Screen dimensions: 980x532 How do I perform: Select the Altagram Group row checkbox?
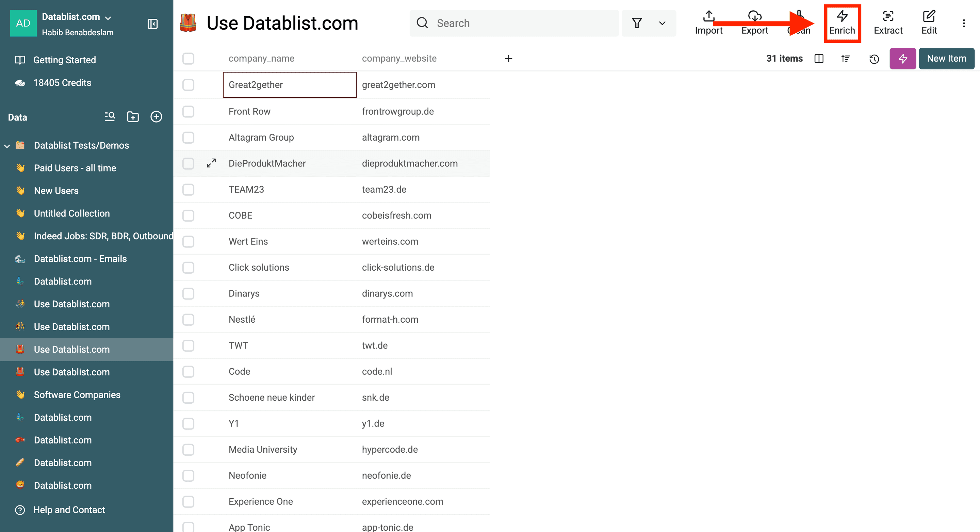tap(188, 138)
